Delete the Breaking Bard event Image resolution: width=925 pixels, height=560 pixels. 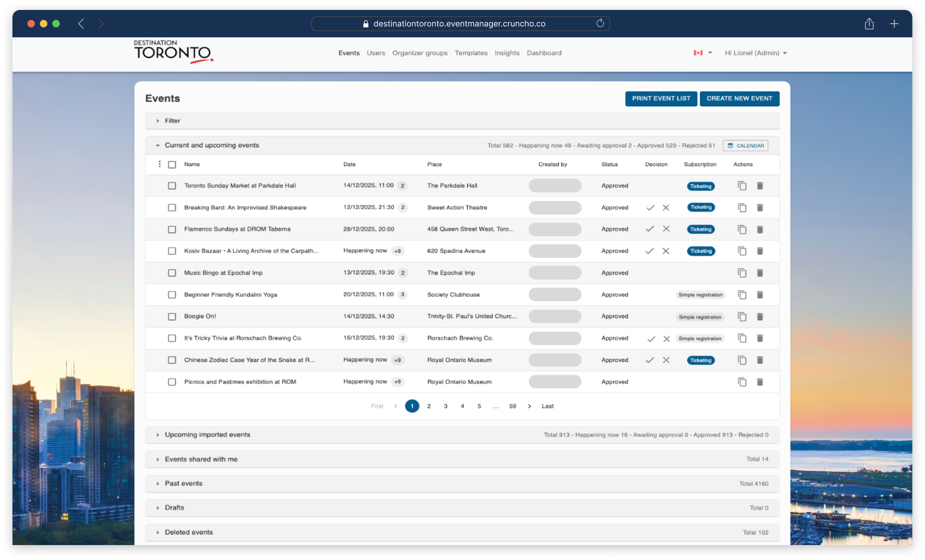click(760, 207)
